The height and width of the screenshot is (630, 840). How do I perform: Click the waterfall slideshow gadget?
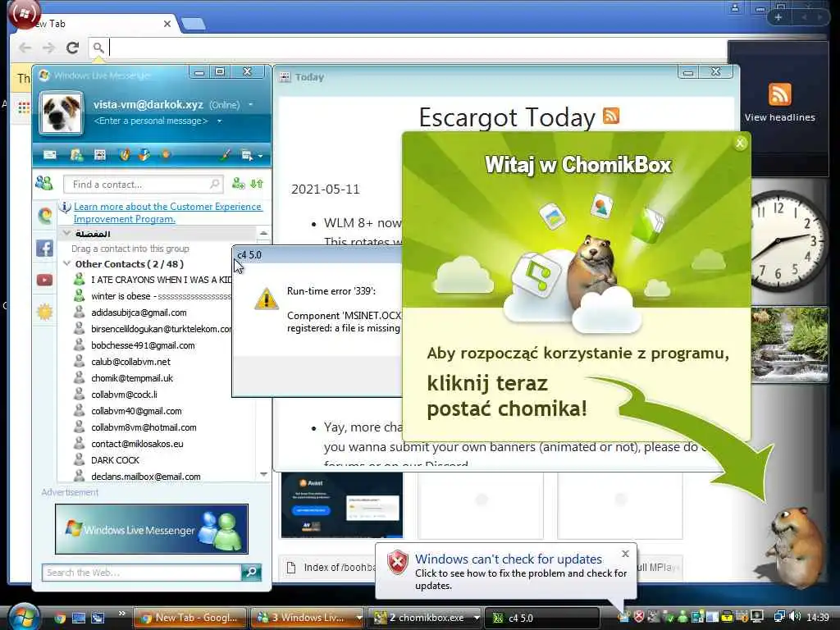coord(790,345)
